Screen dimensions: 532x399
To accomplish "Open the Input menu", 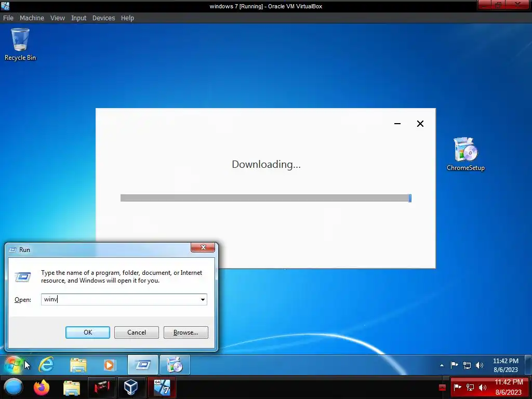I will (79, 18).
